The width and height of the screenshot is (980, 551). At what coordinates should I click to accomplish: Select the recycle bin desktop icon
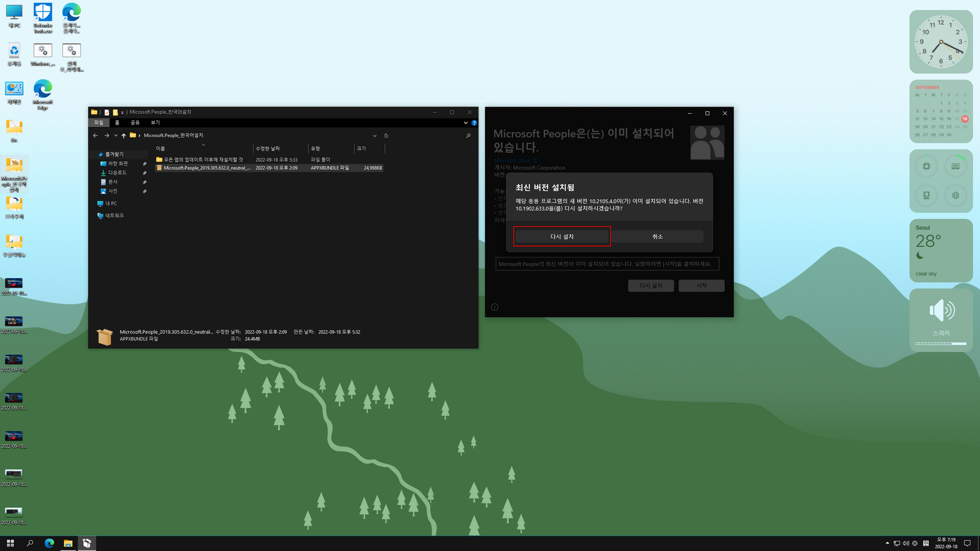pyautogui.click(x=14, y=55)
